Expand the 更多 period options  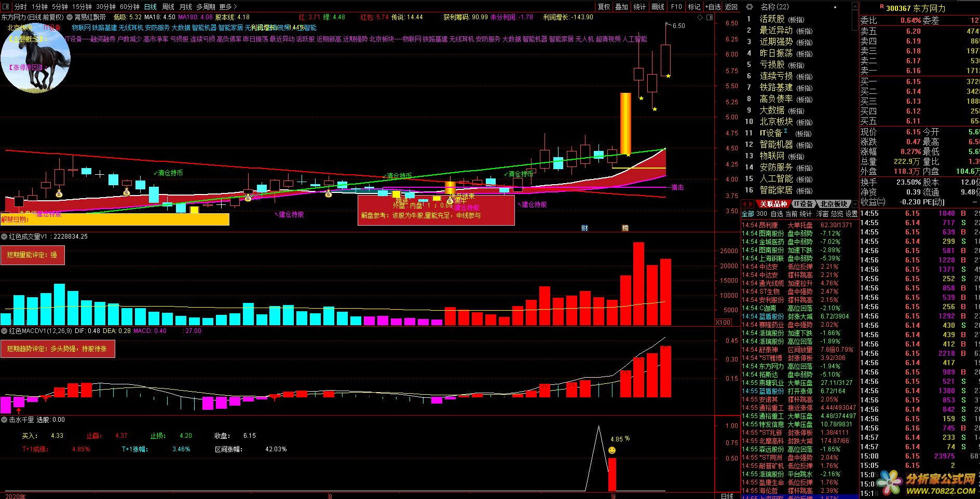tap(228, 7)
